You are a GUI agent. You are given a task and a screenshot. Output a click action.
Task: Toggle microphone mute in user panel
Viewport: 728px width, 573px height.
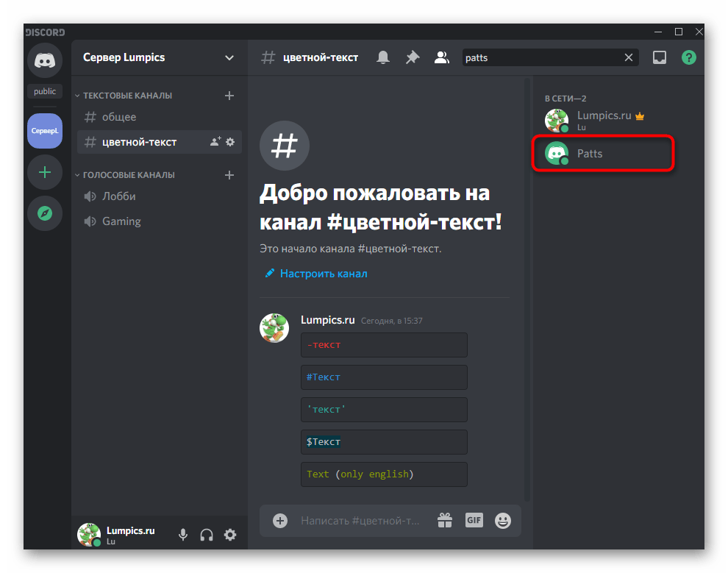click(x=183, y=535)
